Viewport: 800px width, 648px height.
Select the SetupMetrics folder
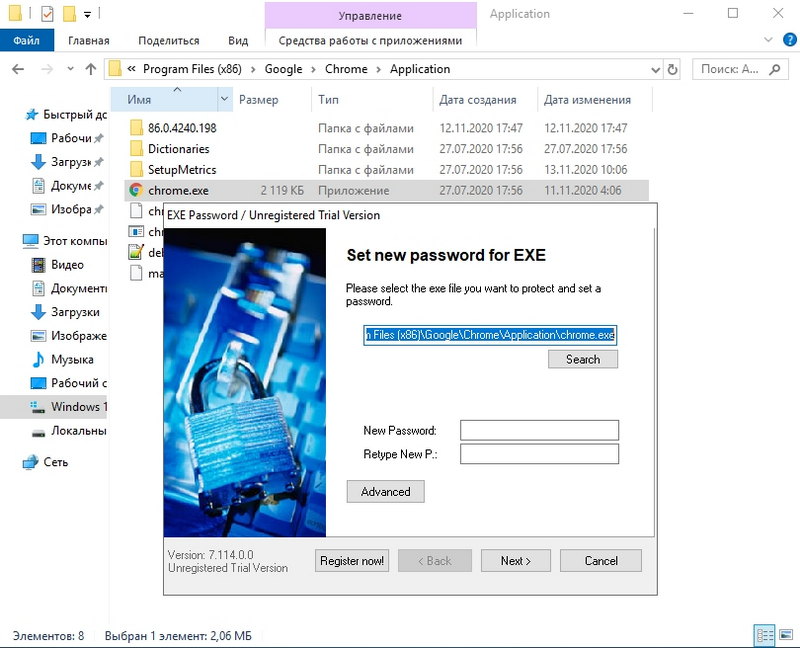pyautogui.click(x=182, y=169)
